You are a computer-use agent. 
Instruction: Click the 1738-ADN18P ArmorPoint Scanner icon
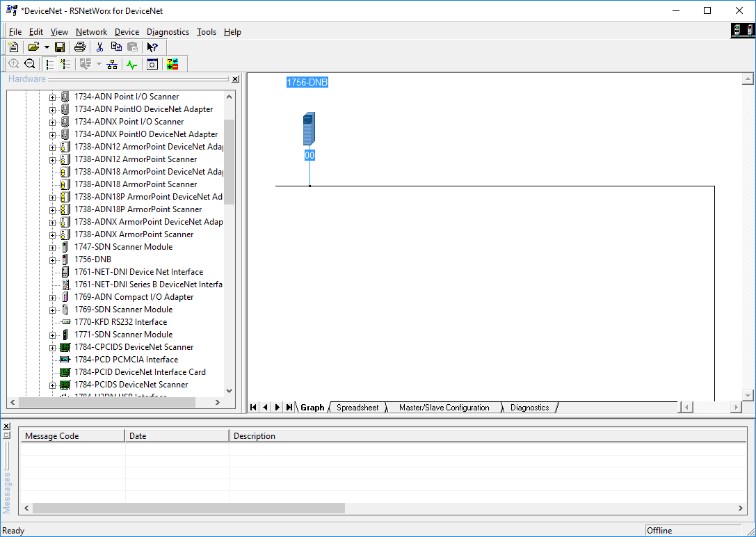click(x=65, y=209)
